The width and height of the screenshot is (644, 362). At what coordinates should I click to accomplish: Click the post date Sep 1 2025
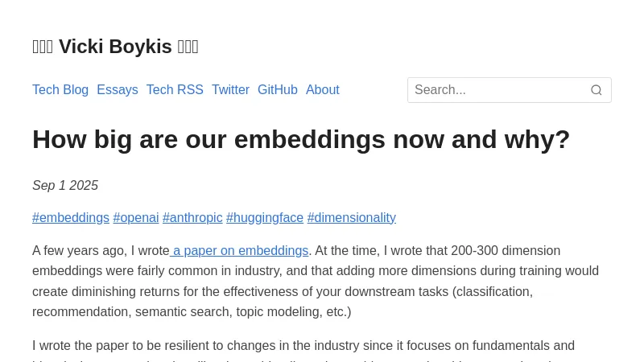65,186
